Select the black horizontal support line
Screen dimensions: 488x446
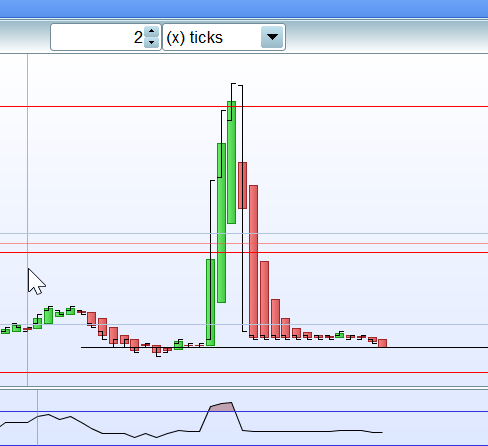point(284,347)
